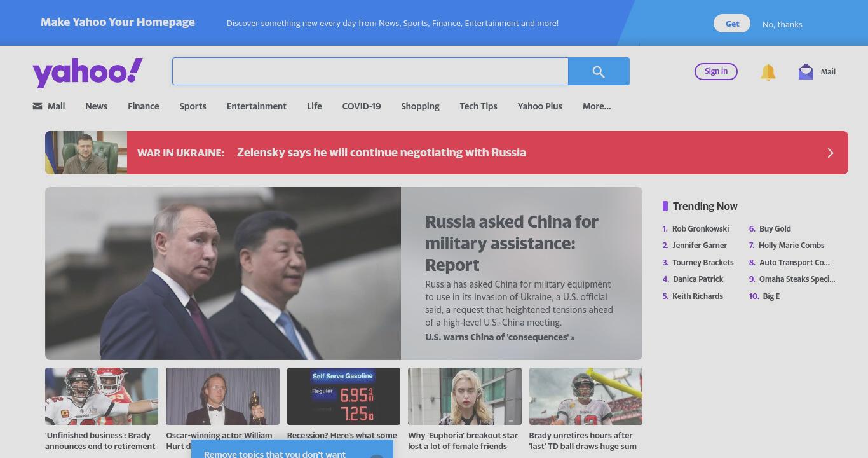Select the Life navigation item

coord(315,106)
